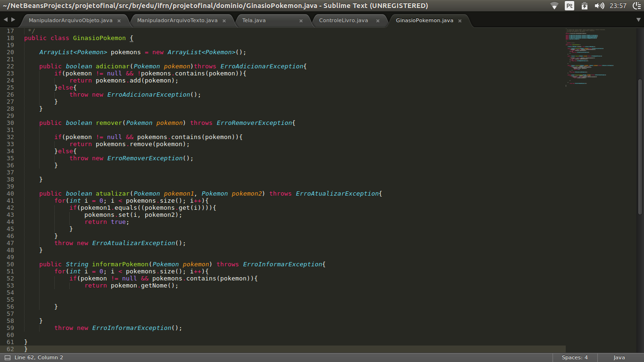Screen dimensions: 644x362
Task: Close the ManipuladorArquivoTexto.java tab
Action: point(224,21)
